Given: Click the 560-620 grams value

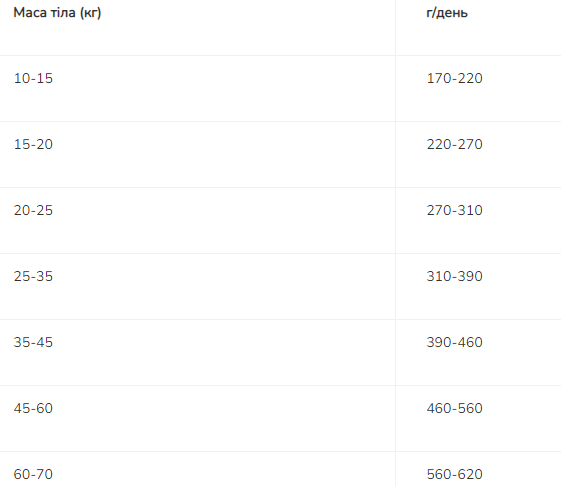Looking at the screenshot, I should tap(454, 475).
